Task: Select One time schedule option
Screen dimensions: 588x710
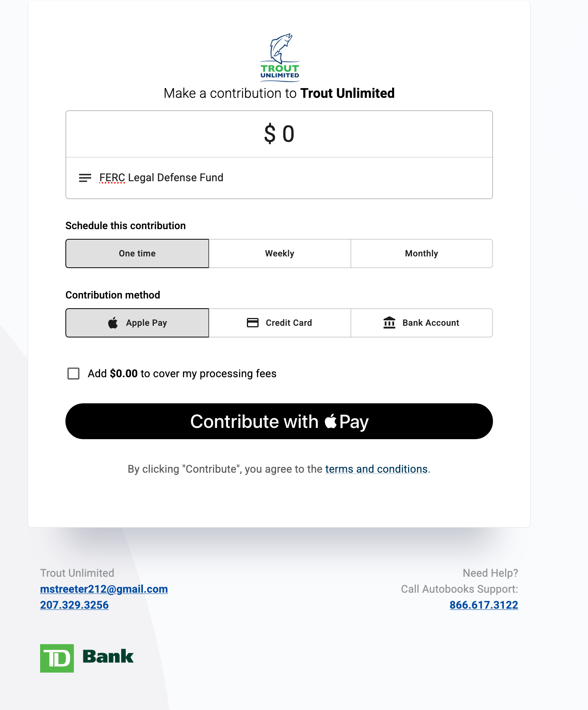Action: 137,253
